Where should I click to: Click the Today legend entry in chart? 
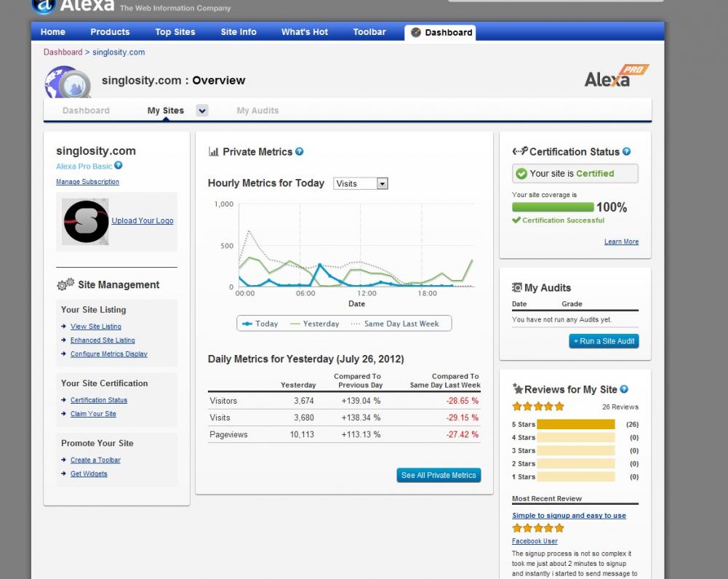click(260, 324)
